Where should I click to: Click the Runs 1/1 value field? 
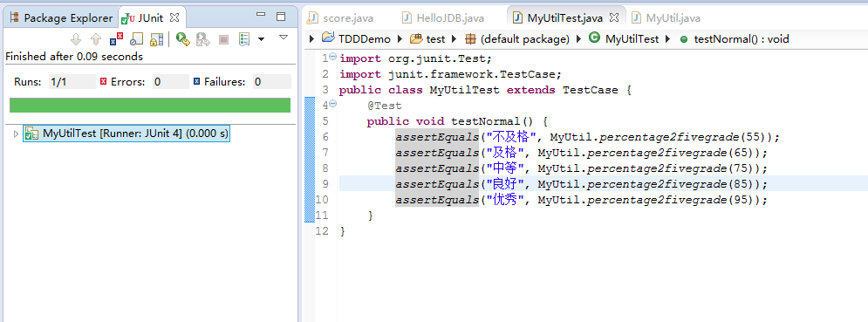(72, 82)
